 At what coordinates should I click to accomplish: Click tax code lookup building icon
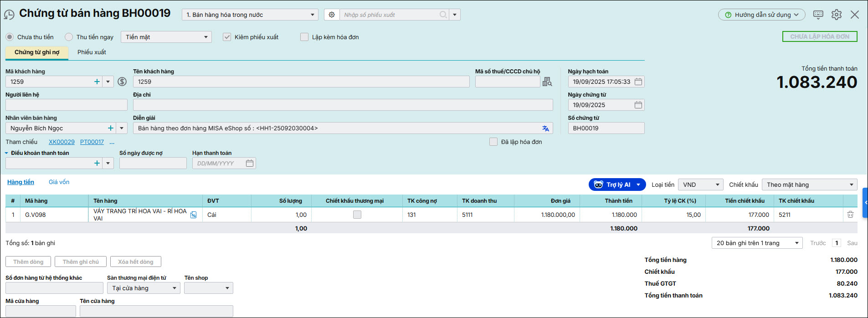click(x=547, y=82)
